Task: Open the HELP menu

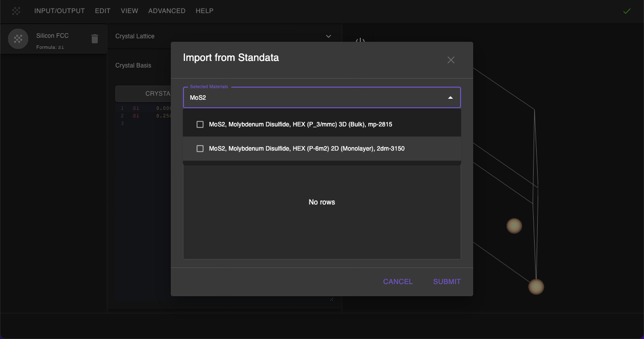Action: [x=205, y=11]
